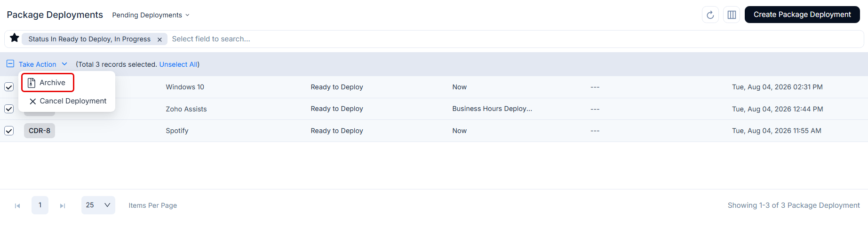This screenshot has height=228, width=868.
Task: Open the CDR-8 deployment record
Action: [40, 131]
